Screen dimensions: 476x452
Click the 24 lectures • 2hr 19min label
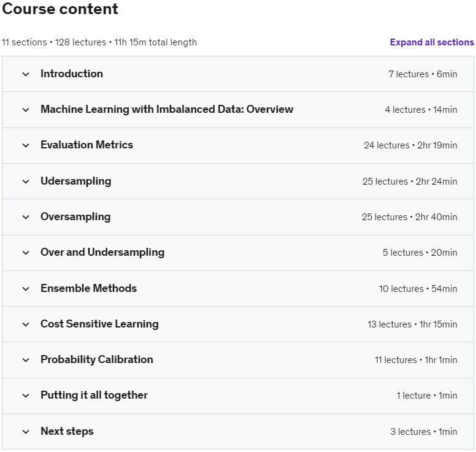pyautogui.click(x=410, y=145)
